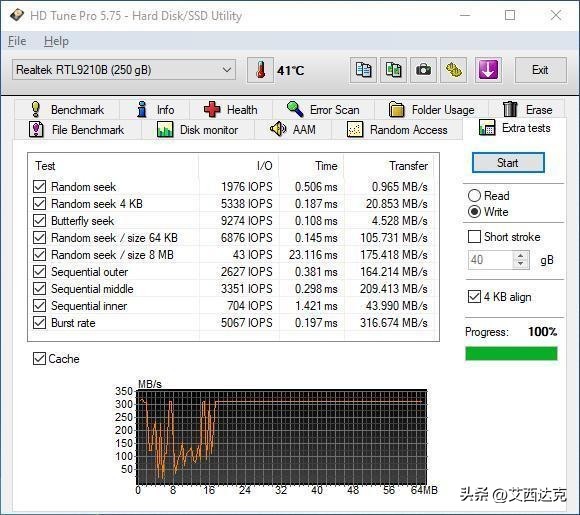Select the Extra tests tab
The width and height of the screenshot is (580, 515).
515,128
